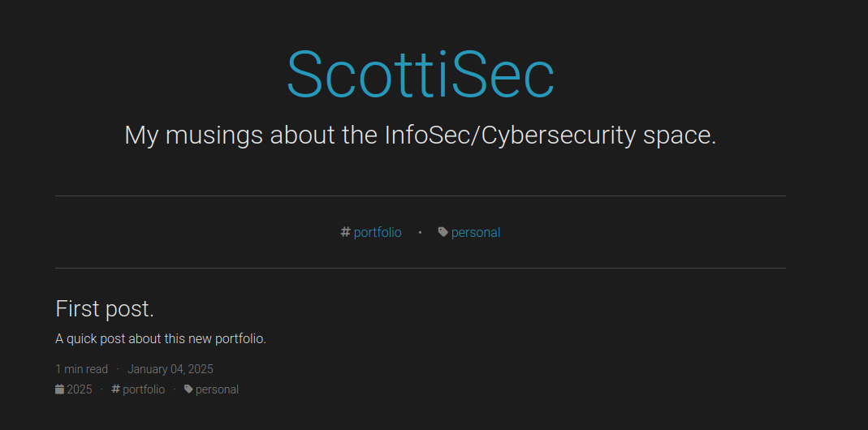This screenshot has height=430, width=868.
Task: Click the January 04, 2025 post date
Action: (171, 369)
